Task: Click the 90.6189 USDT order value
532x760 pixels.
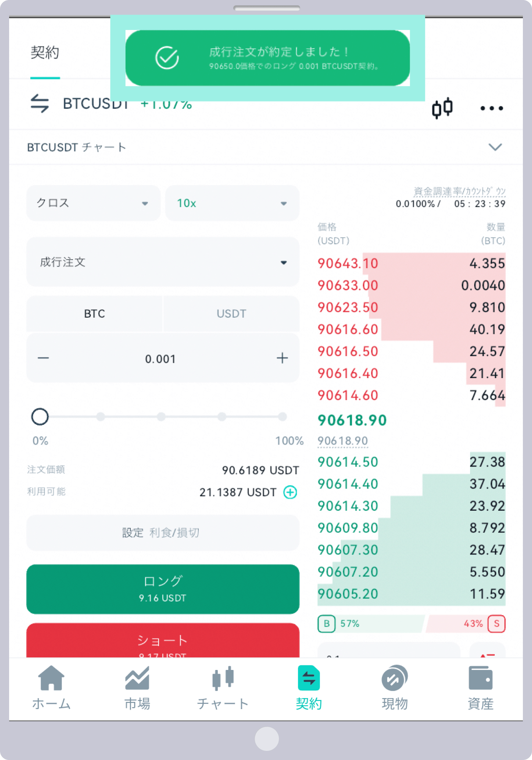Action: click(x=261, y=470)
